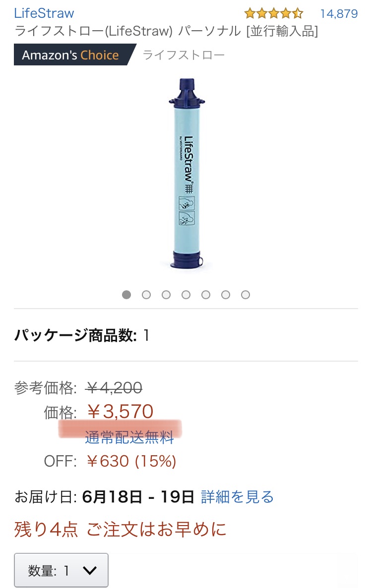Select the fifth image carousel dot
This screenshot has width=372, height=588.
pos(206,295)
